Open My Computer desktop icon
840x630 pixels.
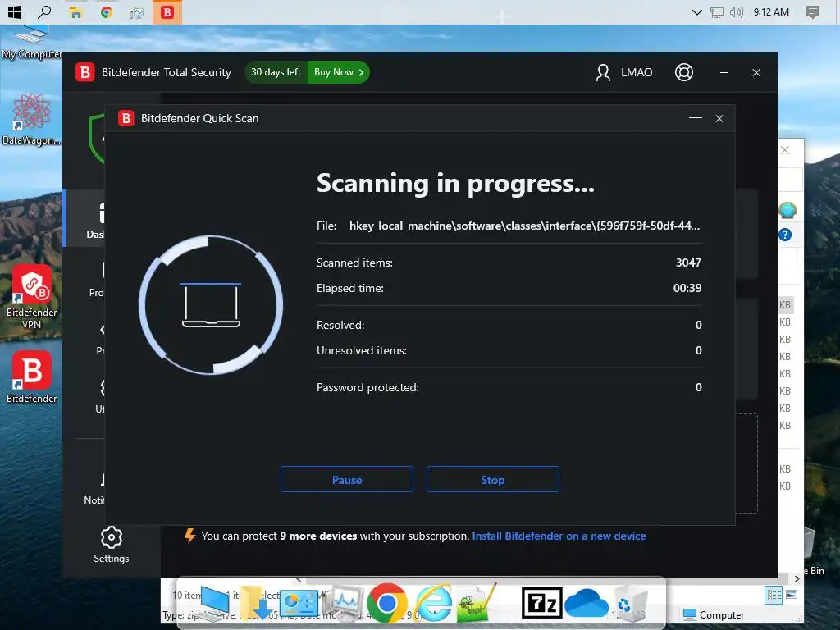(x=31, y=43)
